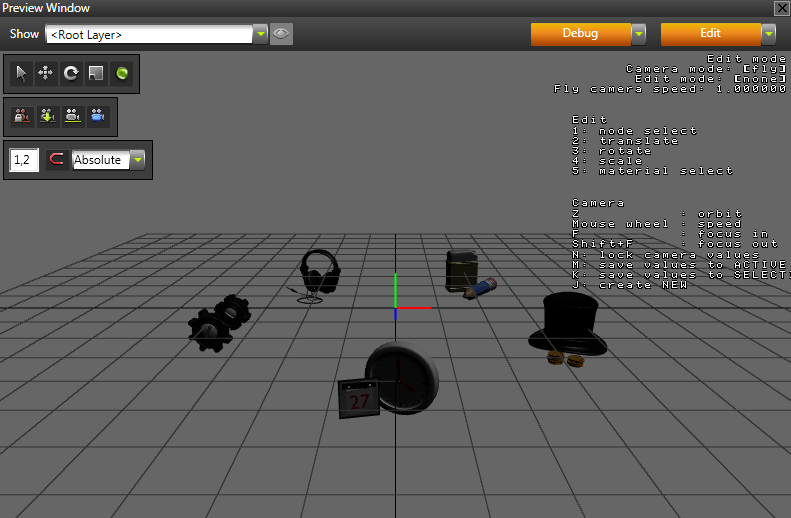
Task: Activate the rotate tool
Action: pos(71,73)
